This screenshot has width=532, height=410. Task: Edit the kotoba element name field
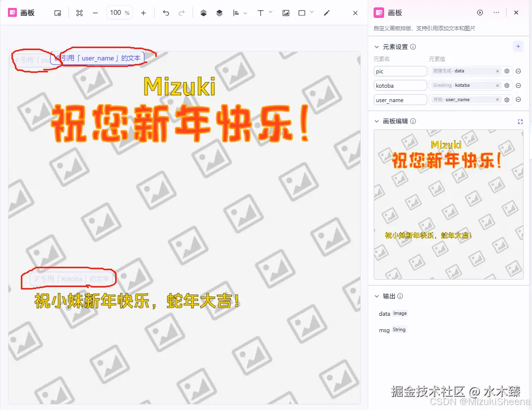(x=400, y=85)
